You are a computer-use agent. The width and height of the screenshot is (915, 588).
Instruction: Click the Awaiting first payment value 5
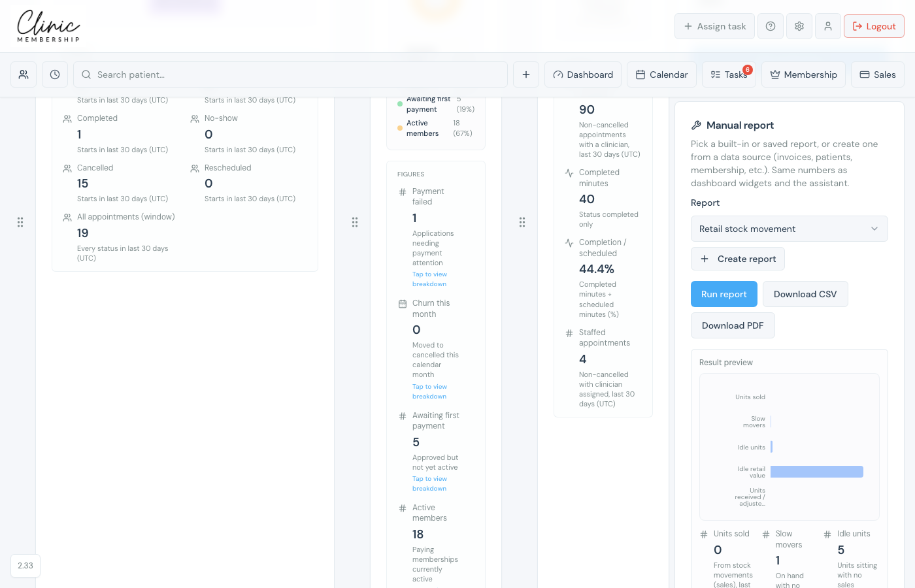click(416, 442)
